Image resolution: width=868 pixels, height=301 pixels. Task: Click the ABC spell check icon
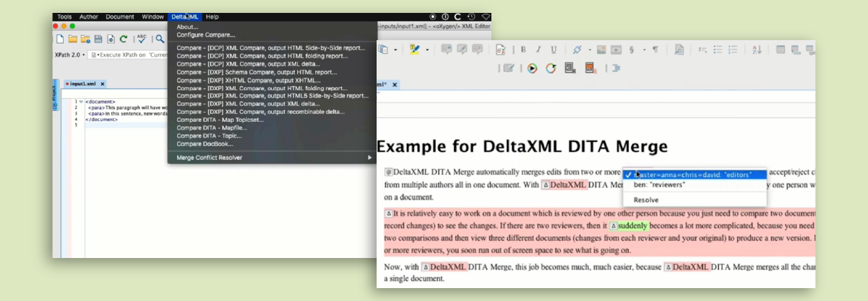point(142,39)
